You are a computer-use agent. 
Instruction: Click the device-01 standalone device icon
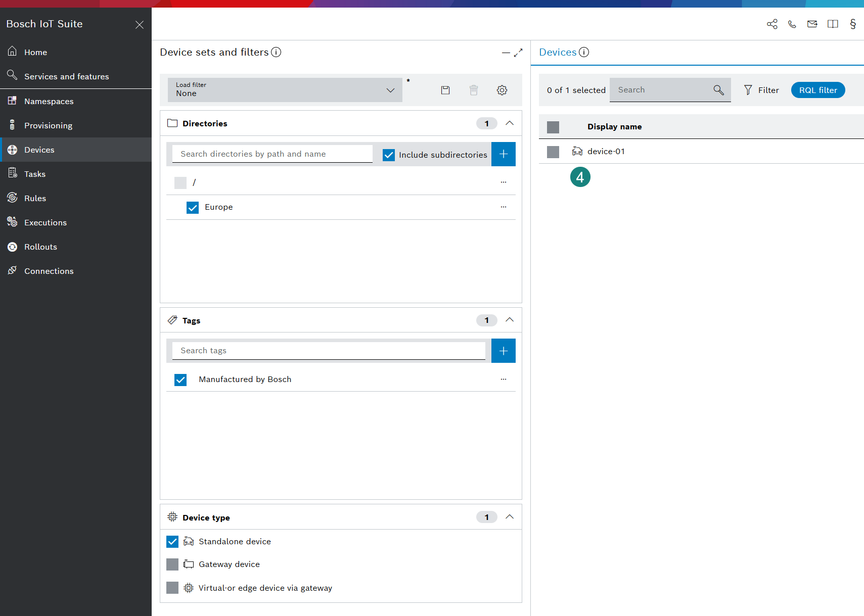click(x=577, y=151)
